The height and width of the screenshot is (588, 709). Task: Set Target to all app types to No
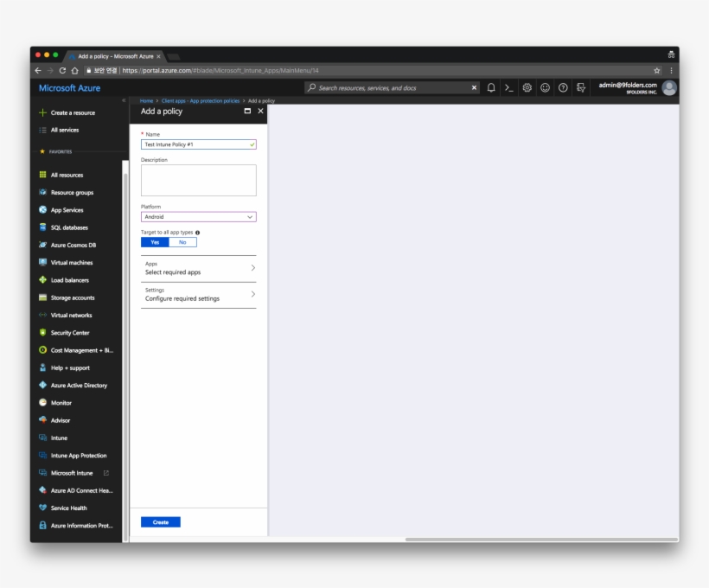pos(182,243)
